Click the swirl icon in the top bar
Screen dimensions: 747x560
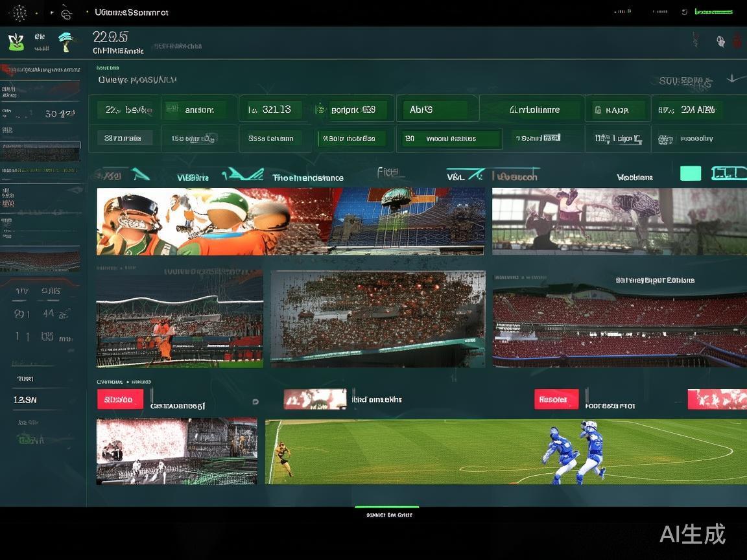(65, 12)
